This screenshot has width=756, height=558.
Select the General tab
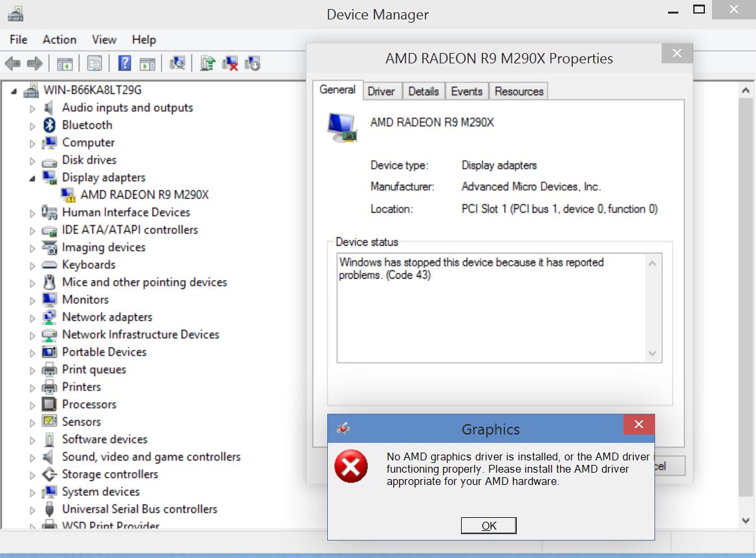click(338, 90)
